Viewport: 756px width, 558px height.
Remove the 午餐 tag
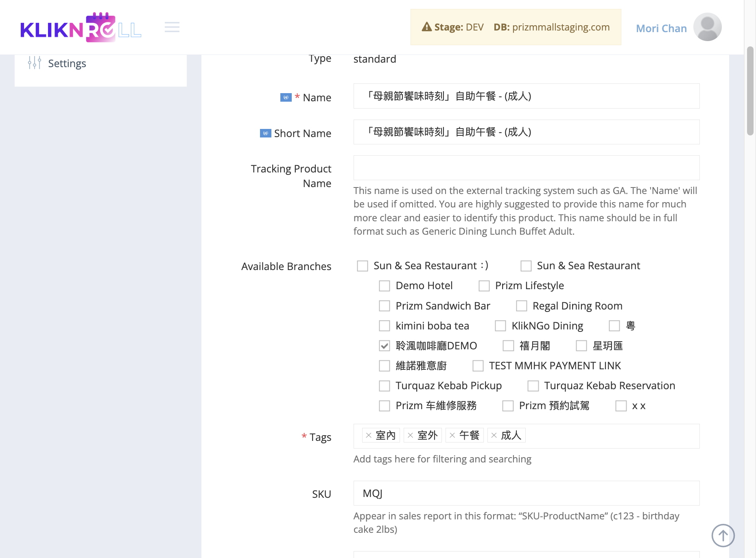(452, 436)
